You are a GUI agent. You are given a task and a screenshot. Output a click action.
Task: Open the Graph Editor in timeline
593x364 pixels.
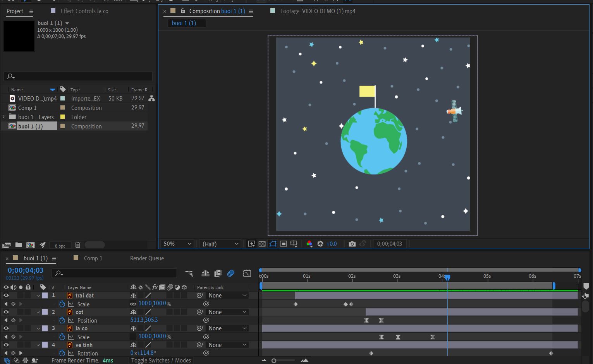(x=247, y=273)
